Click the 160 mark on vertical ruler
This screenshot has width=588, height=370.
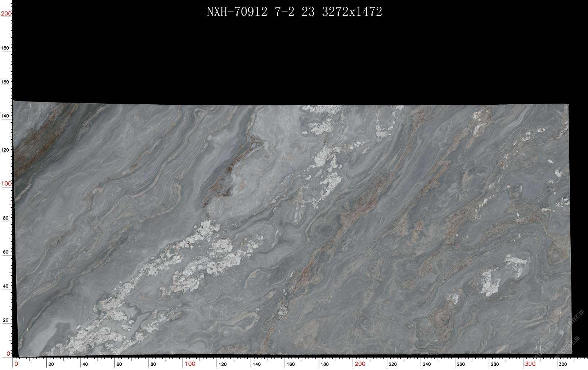pyautogui.click(x=5, y=82)
